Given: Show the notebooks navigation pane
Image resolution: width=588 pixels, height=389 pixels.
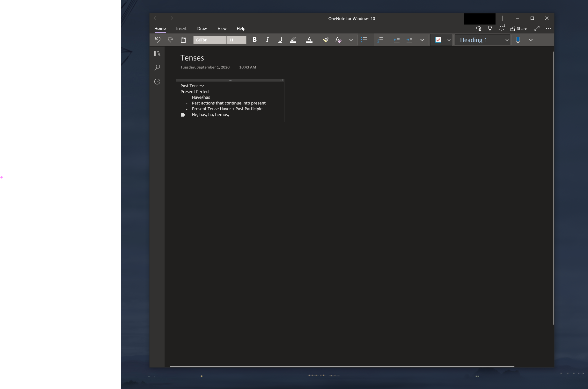Looking at the screenshot, I should (x=157, y=54).
